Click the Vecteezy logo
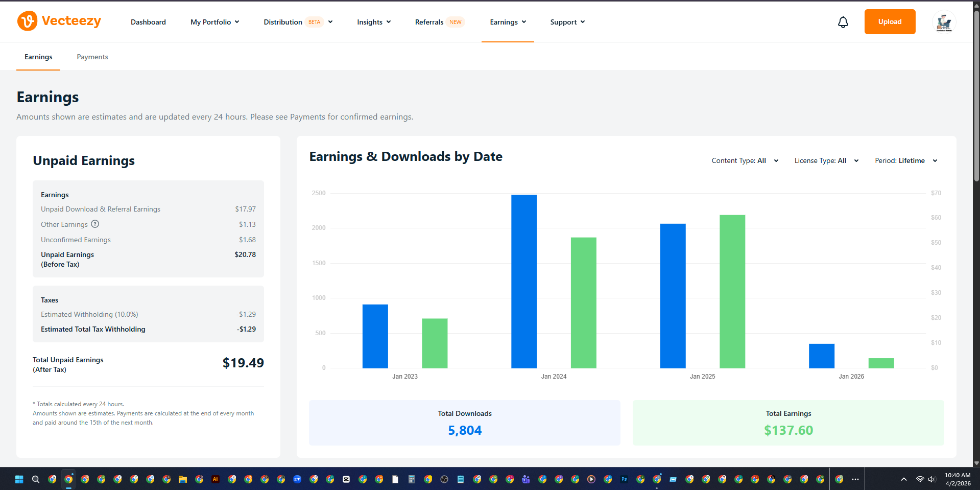The height and width of the screenshot is (490, 980). click(x=59, y=21)
